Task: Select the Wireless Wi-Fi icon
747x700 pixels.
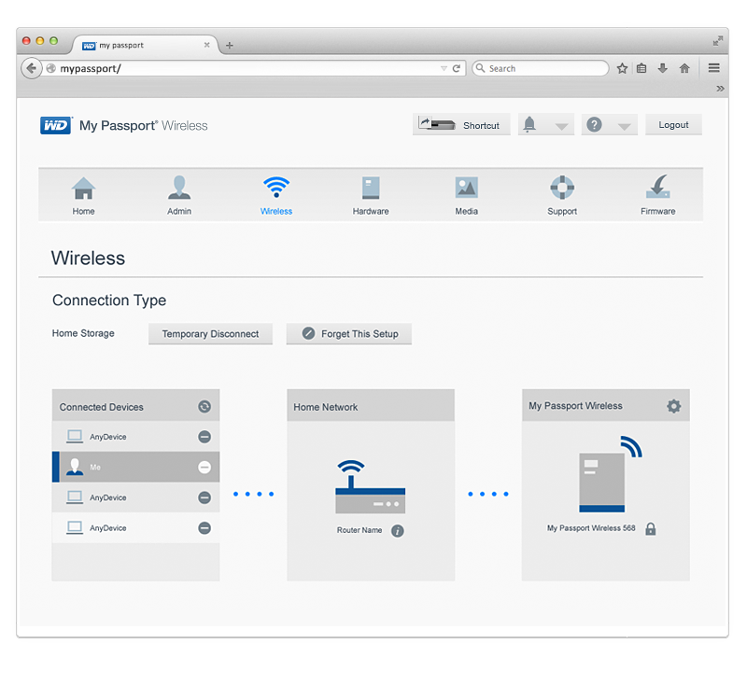Action: [276, 188]
